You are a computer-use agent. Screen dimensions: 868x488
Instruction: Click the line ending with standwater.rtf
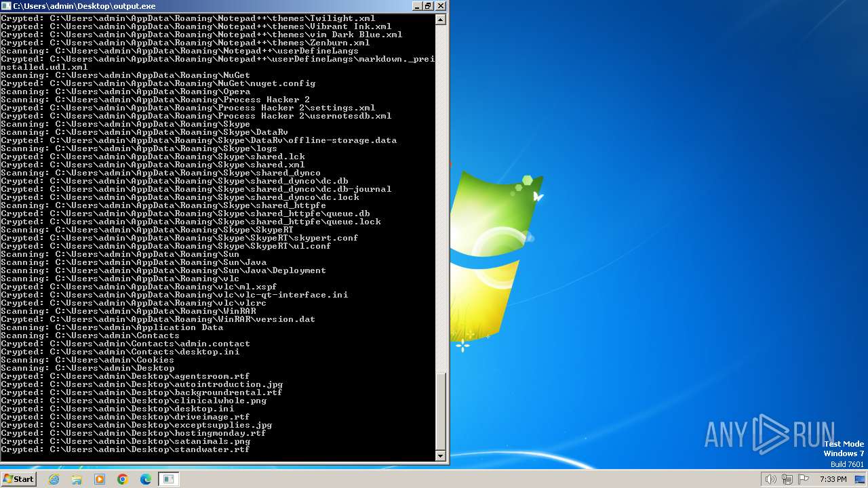pos(125,449)
